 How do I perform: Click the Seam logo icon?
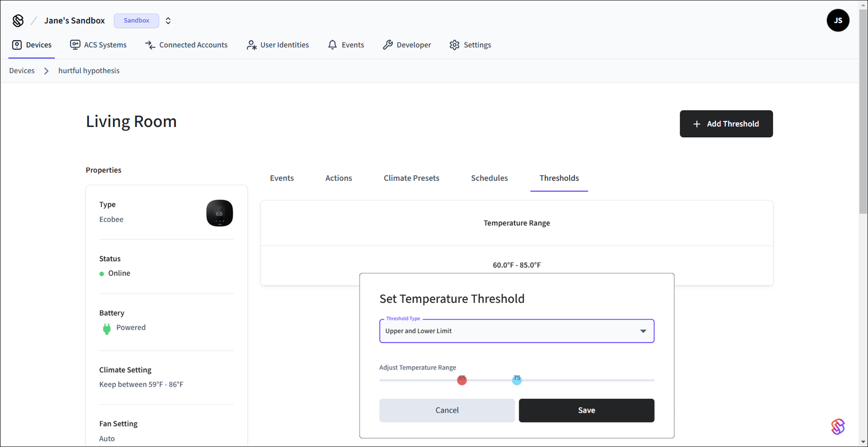pos(18,21)
